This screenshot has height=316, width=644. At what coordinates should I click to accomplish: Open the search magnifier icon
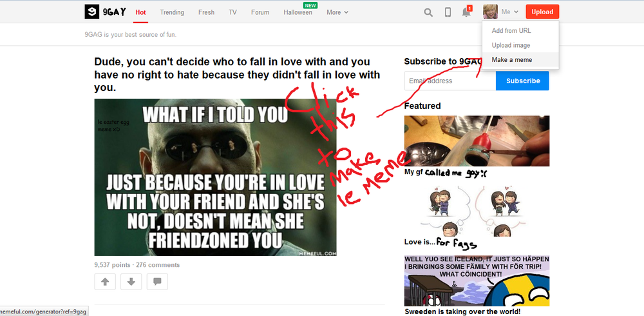(428, 12)
